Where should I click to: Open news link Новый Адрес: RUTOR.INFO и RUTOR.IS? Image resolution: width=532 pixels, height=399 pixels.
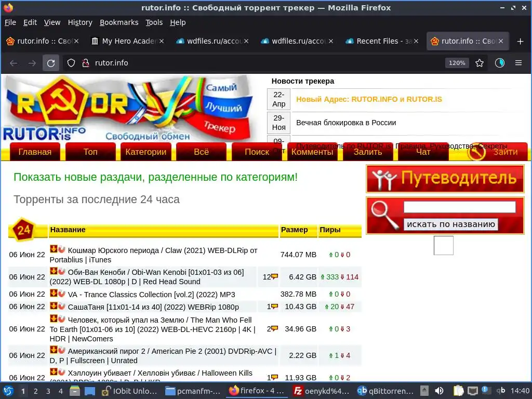pyautogui.click(x=369, y=99)
